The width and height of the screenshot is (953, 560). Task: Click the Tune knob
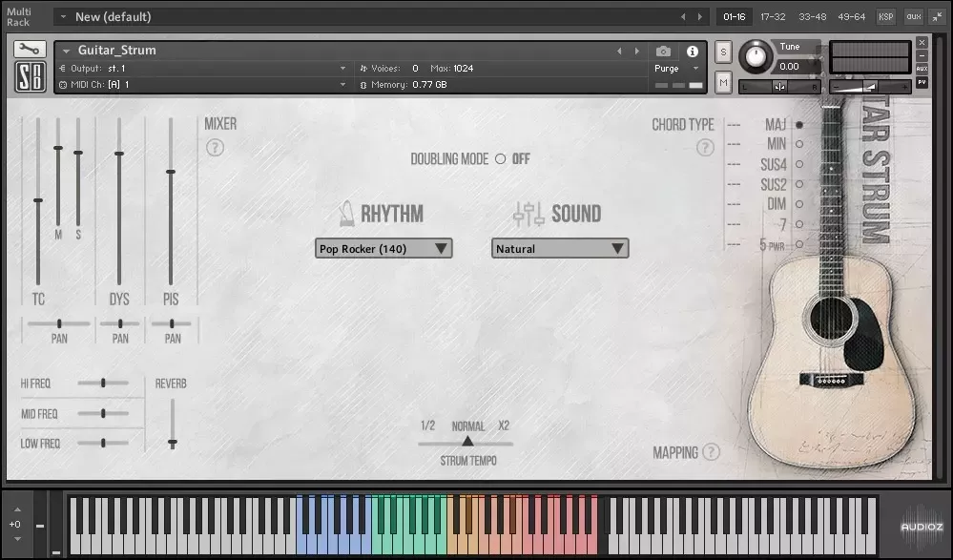[756, 56]
